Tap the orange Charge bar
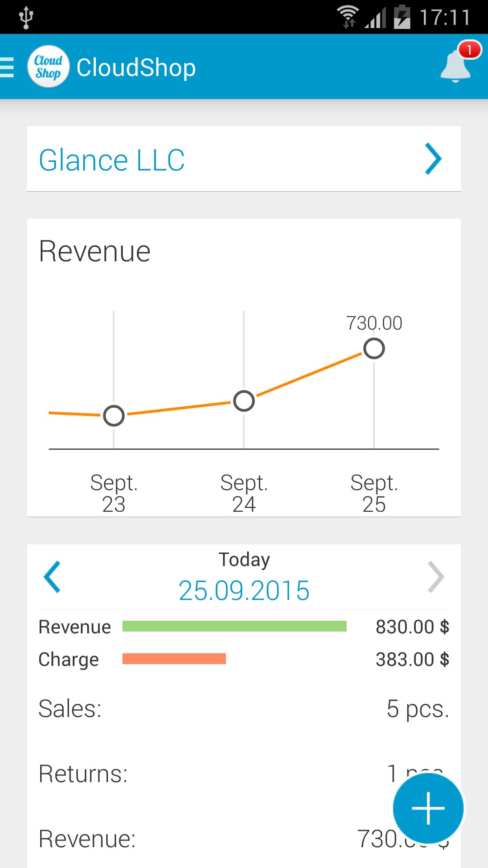 (174, 659)
